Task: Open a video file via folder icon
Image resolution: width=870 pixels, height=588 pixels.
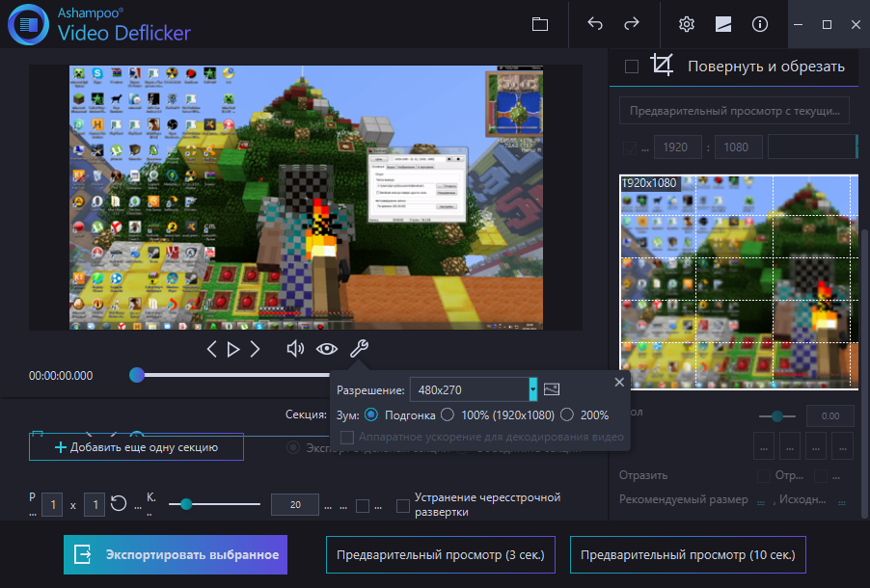Action: click(540, 24)
